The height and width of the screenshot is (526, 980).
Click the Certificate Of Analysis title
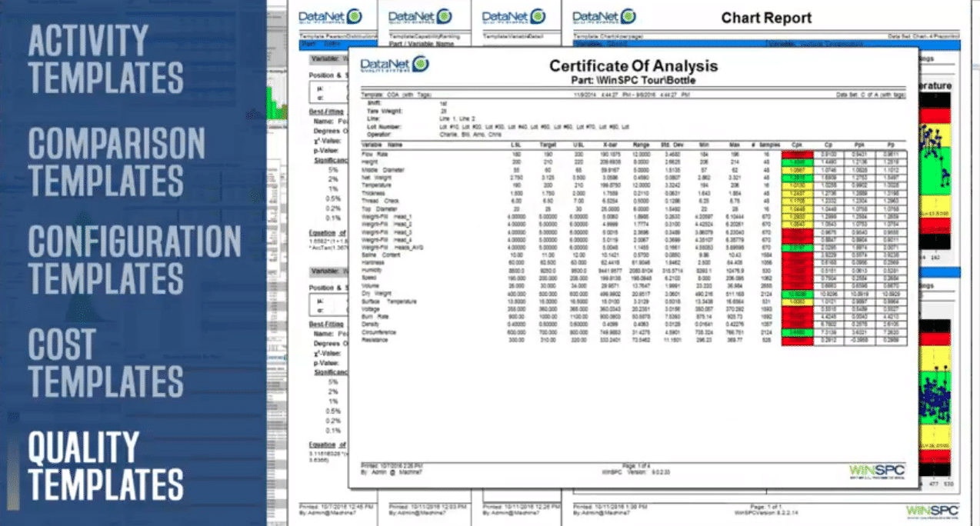tap(632, 65)
